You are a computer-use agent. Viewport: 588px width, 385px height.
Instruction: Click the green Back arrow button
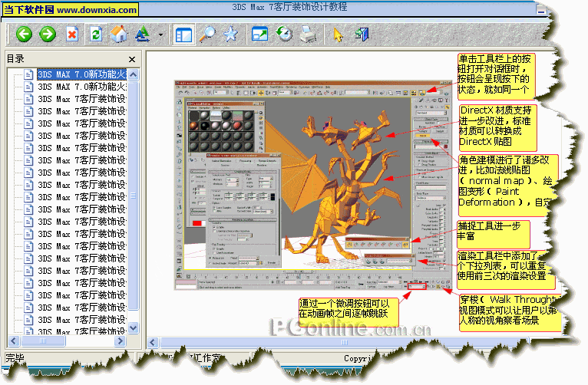24,34
